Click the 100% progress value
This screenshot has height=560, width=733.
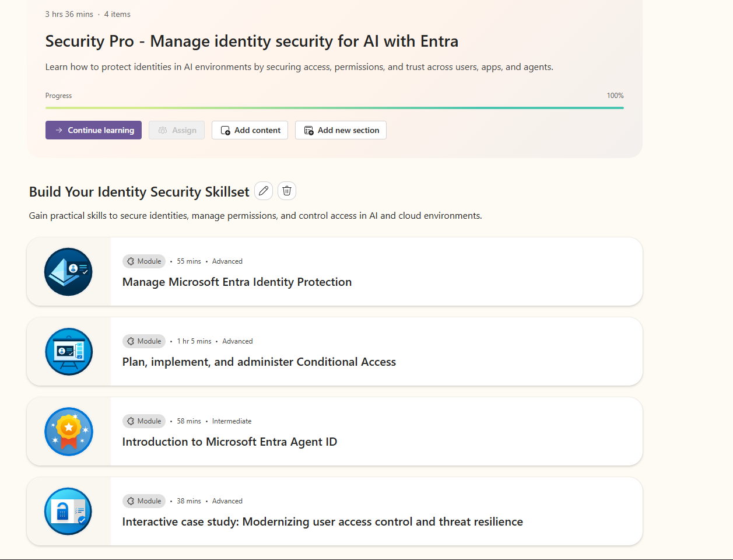click(x=615, y=96)
